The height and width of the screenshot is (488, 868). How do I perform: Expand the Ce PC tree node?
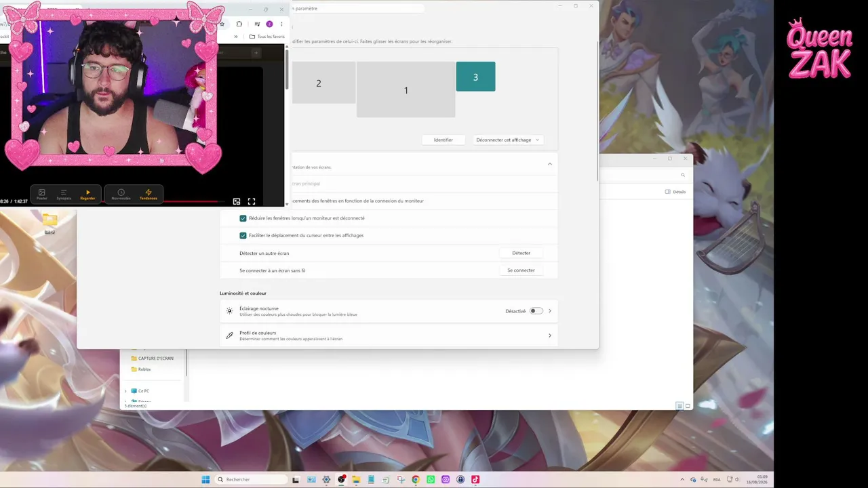[x=125, y=391]
